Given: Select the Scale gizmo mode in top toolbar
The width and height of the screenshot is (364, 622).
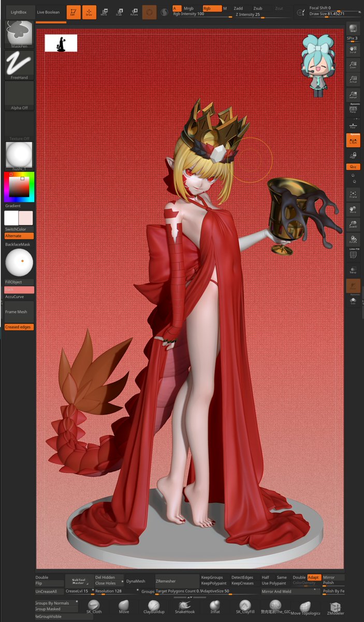Looking at the screenshot, I should coord(119,11).
